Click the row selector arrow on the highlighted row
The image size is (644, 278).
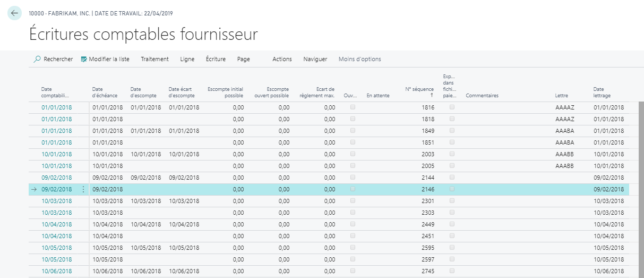click(x=34, y=189)
